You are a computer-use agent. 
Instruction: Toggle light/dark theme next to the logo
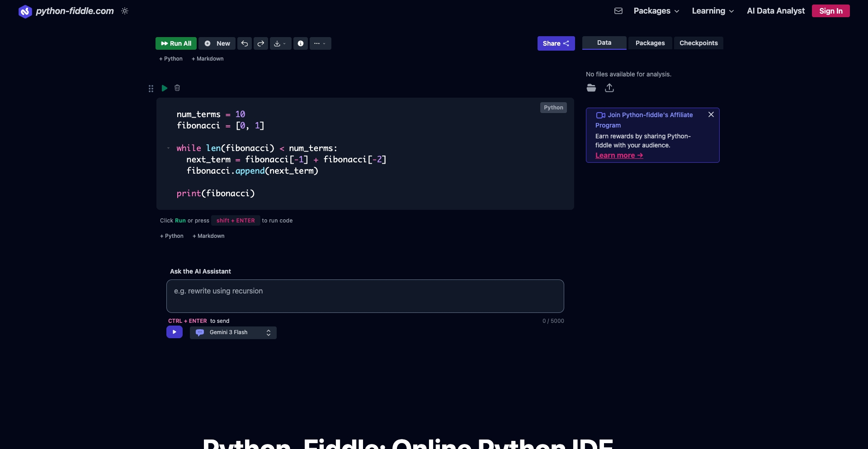coord(125,11)
